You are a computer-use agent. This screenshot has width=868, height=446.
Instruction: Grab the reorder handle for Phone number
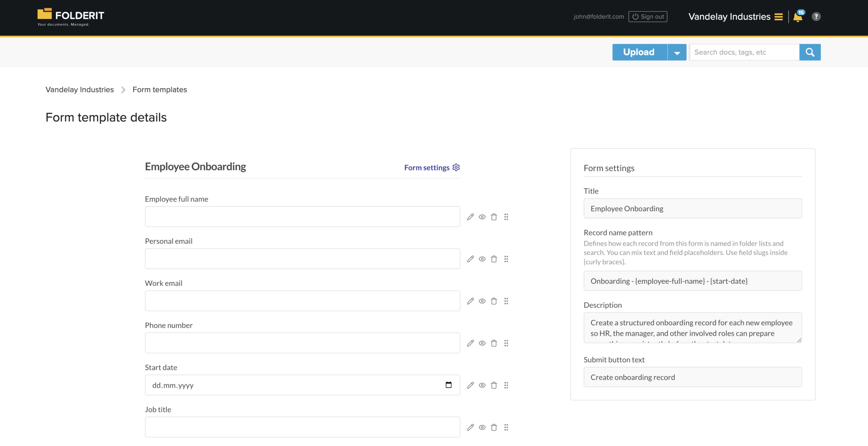point(506,343)
